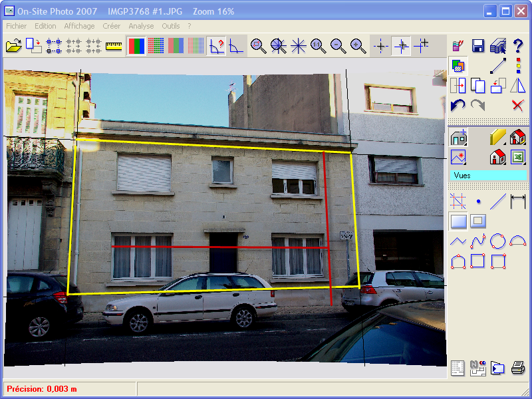532x399 pixels.
Task: Click the open folder icon
Action: (x=13, y=45)
